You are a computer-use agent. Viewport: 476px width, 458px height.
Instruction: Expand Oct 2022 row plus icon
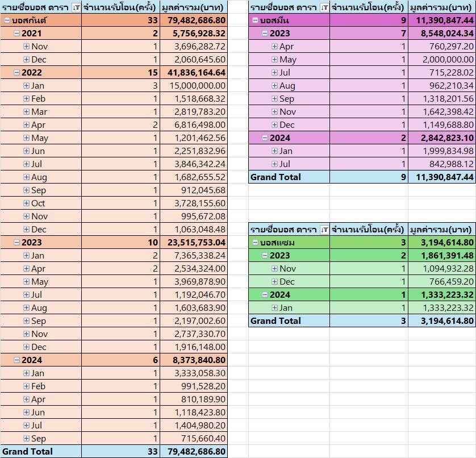[x=26, y=203]
